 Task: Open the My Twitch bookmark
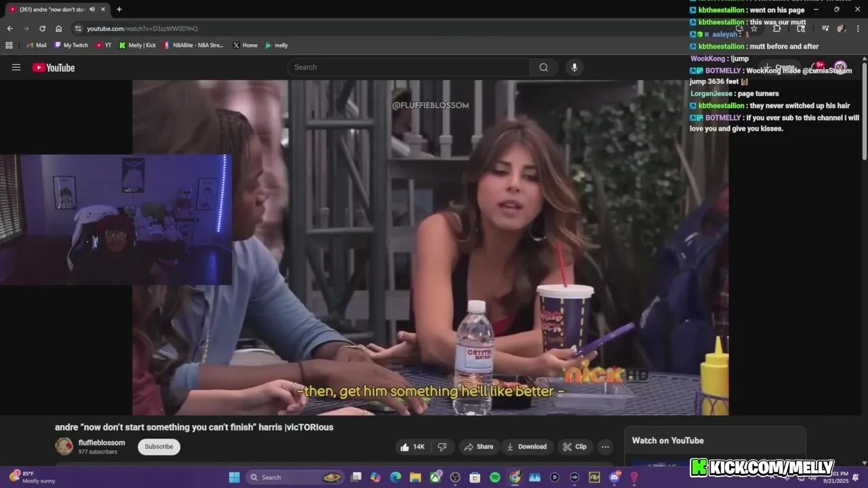(71, 45)
